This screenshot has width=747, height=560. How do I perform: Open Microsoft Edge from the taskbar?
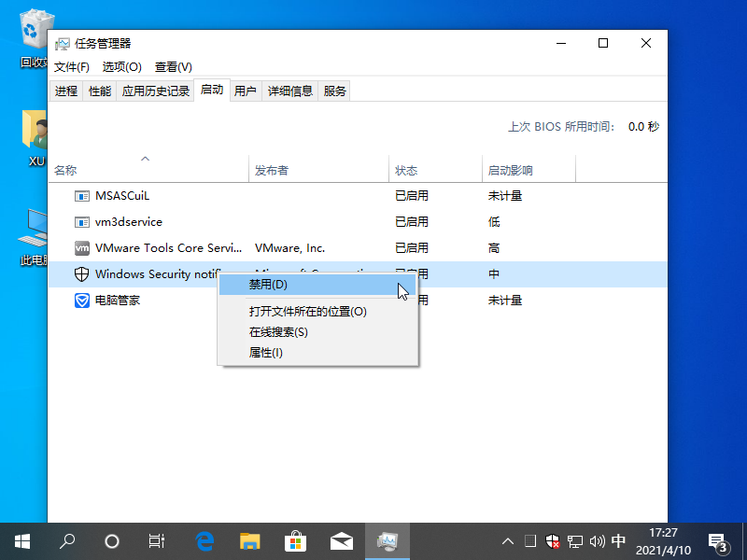[204, 540]
